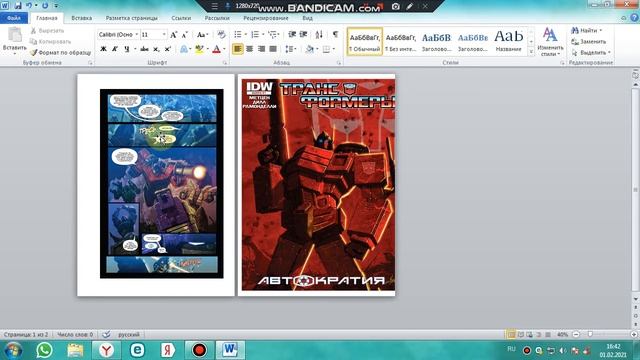Open Windows Explorer folder in taskbar

[76, 350]
